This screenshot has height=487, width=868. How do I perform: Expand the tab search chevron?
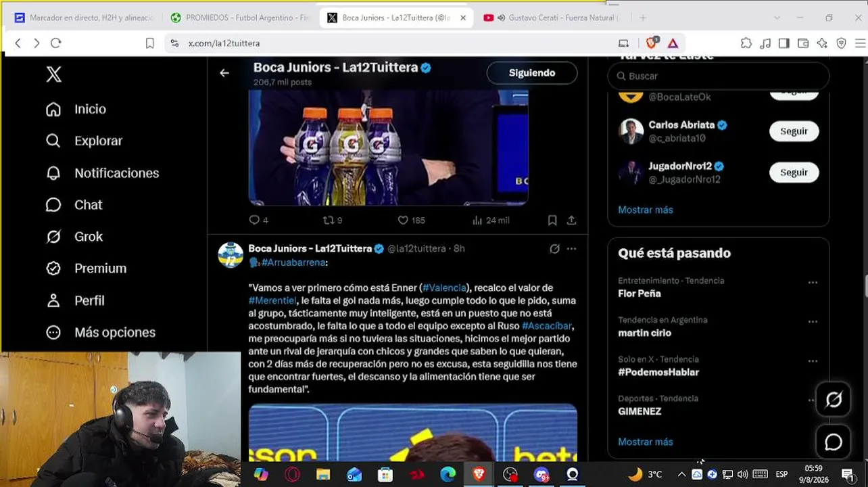click(777, 18)
